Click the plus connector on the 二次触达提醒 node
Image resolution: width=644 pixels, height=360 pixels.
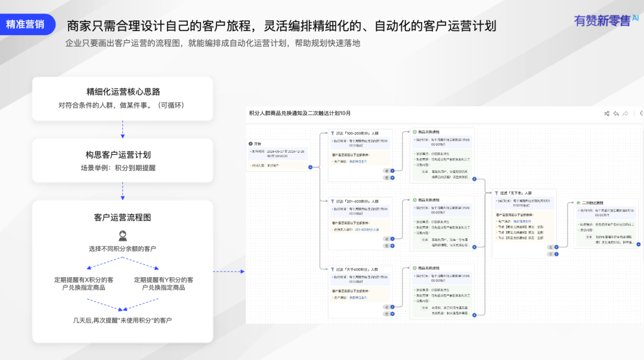(x=639, y=244)
